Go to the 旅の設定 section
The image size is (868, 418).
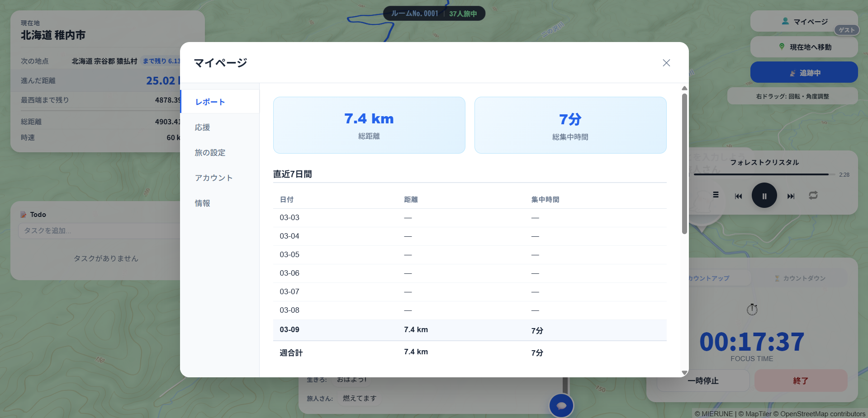coord(210,153)
